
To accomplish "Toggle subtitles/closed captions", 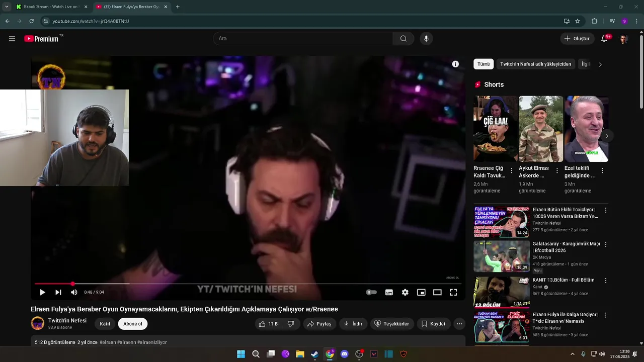I will (389, 292).
